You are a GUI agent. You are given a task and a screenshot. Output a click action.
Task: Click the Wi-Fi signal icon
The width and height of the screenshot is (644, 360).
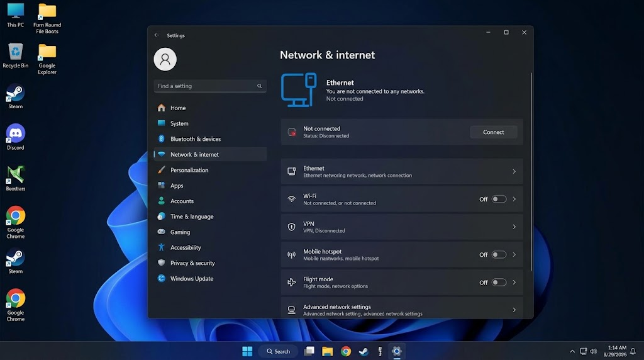coord(292,199)
